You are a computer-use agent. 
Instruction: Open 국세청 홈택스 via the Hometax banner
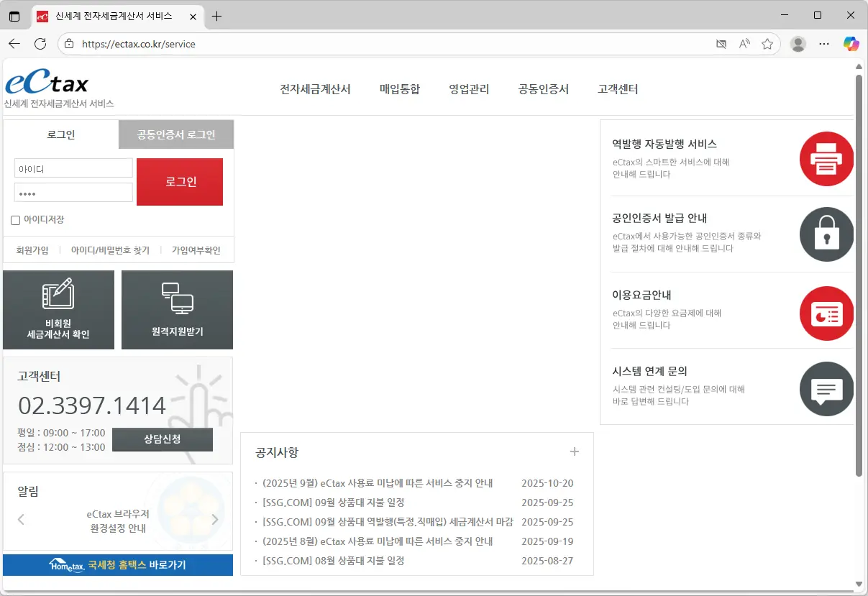tap(118, 565)
